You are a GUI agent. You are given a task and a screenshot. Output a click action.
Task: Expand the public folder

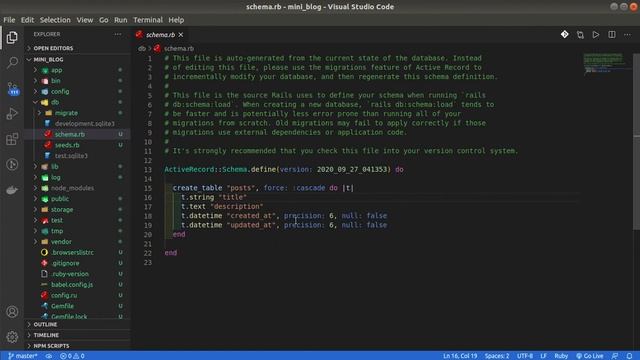(78, 199)
